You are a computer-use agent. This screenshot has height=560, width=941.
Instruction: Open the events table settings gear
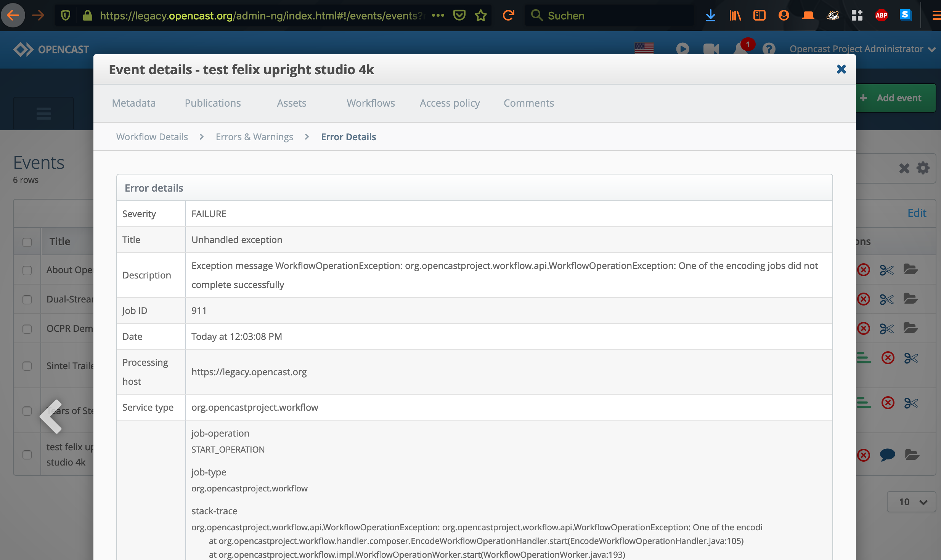[923, 168]
